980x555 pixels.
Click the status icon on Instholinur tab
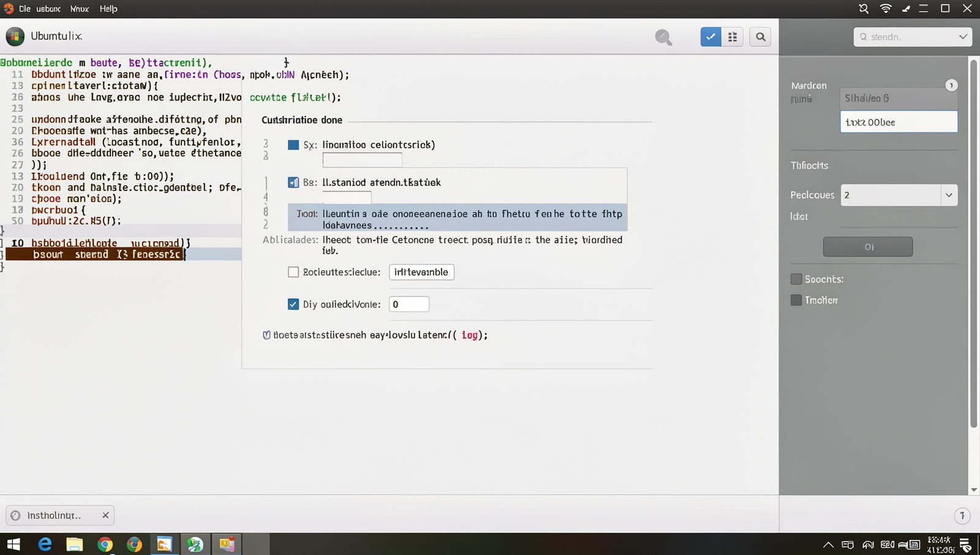(15, 515)
